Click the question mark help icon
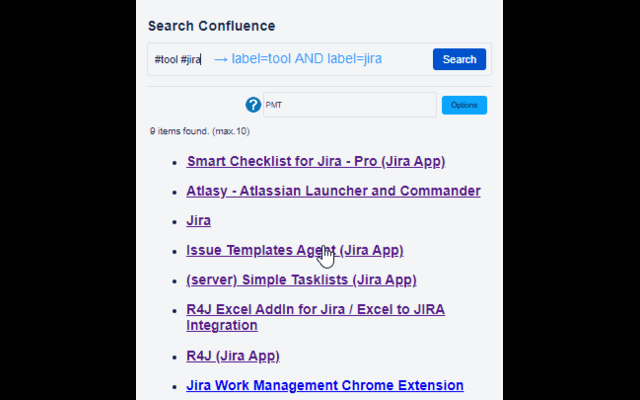 (253, 105)
